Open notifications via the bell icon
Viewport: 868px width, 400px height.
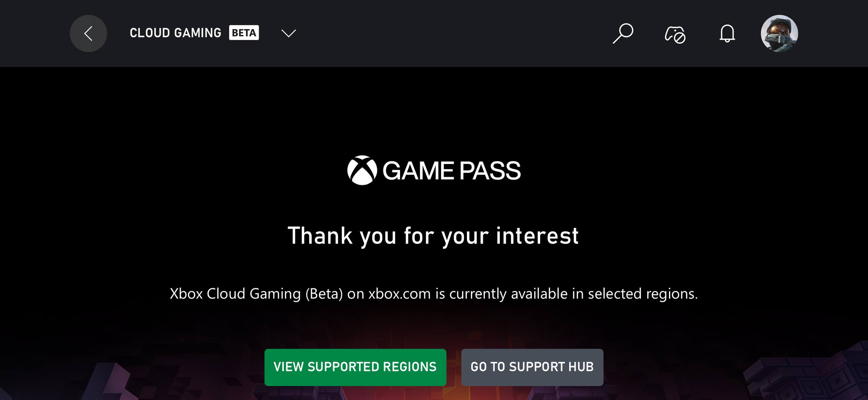727,34
